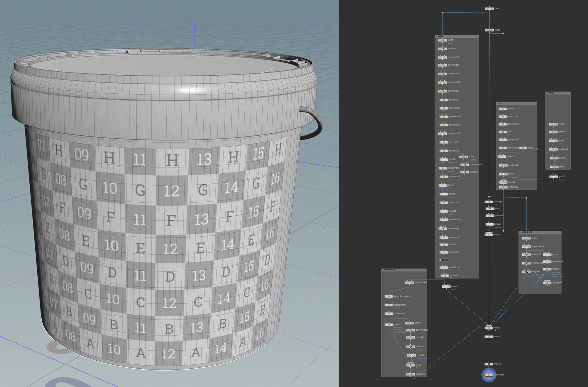The height and width of the screenshot is (387, 588).
Task: Collapse the rim network box
Action: 498,103
